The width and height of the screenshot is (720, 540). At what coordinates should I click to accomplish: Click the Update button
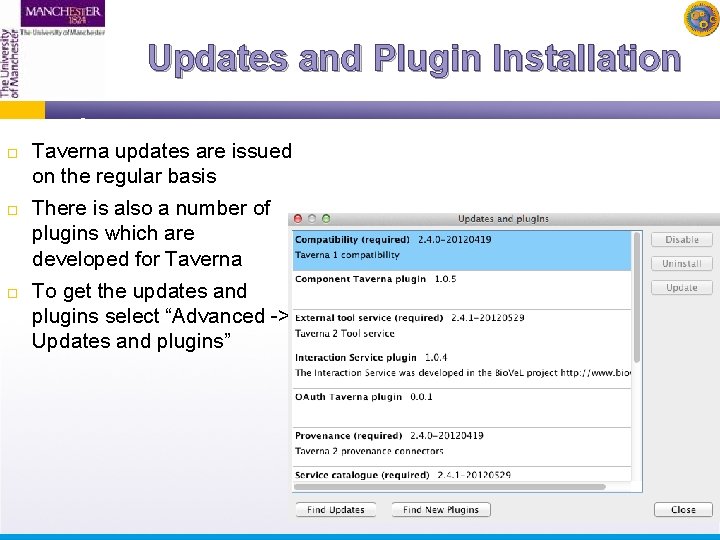pyautogui.click(x=682, y=287)
